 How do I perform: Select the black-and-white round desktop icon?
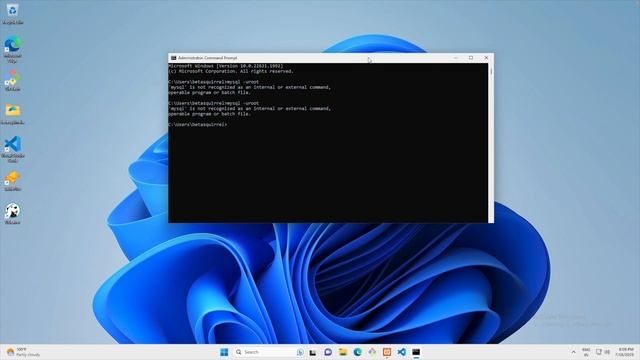13,214
